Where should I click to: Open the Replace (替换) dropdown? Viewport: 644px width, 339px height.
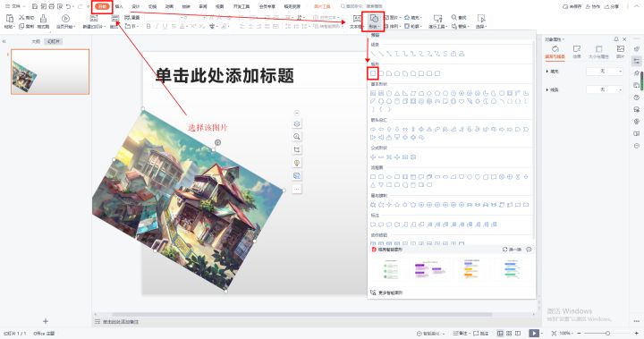tap(460, 26)
